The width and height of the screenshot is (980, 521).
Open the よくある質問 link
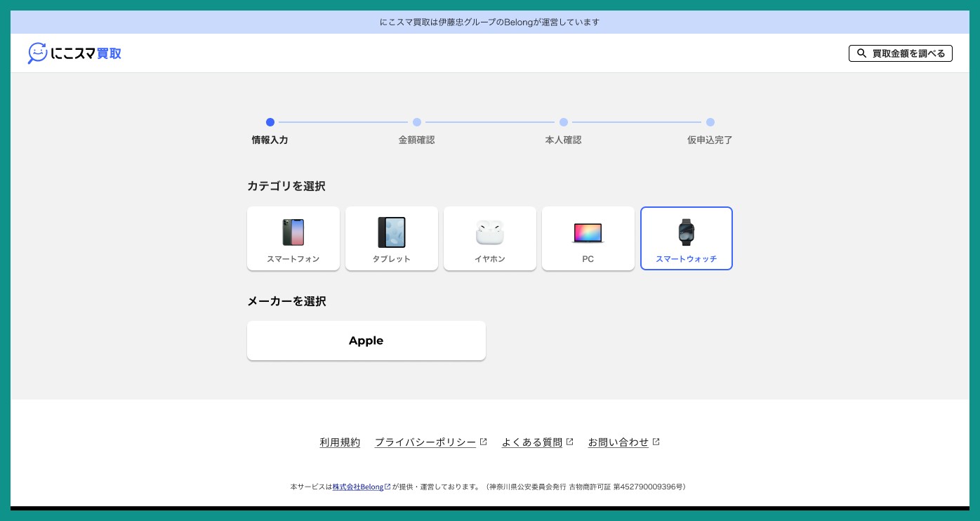point(532,442)
